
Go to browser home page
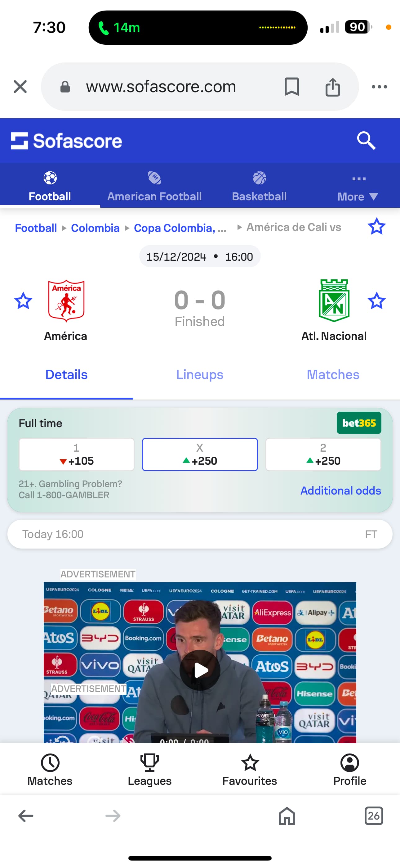pos(287,816)
